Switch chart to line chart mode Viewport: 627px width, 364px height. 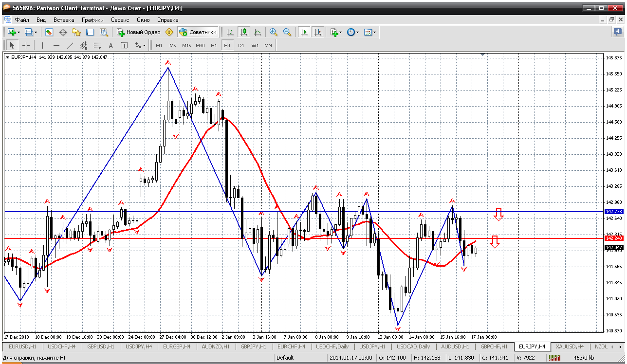pyautogui.click(x=258, y=32)
